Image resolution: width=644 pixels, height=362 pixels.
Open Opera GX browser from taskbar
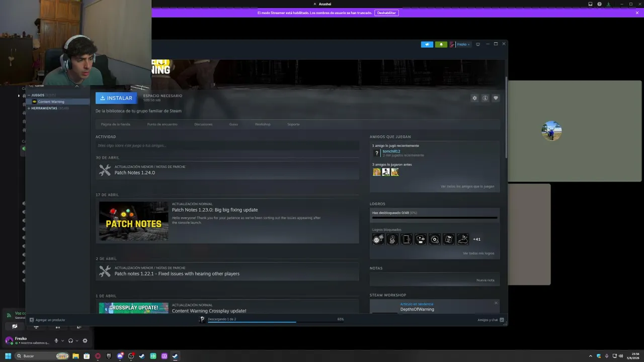98,356
